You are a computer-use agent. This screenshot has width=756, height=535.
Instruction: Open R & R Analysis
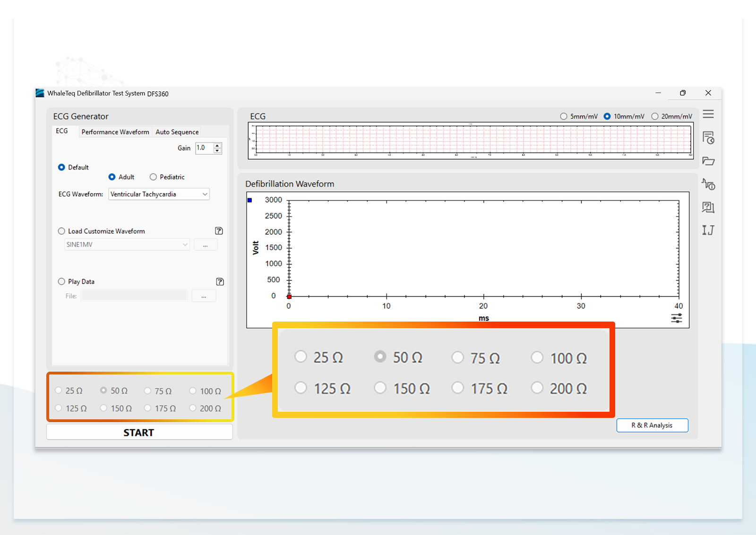click(x=652, y=425)
